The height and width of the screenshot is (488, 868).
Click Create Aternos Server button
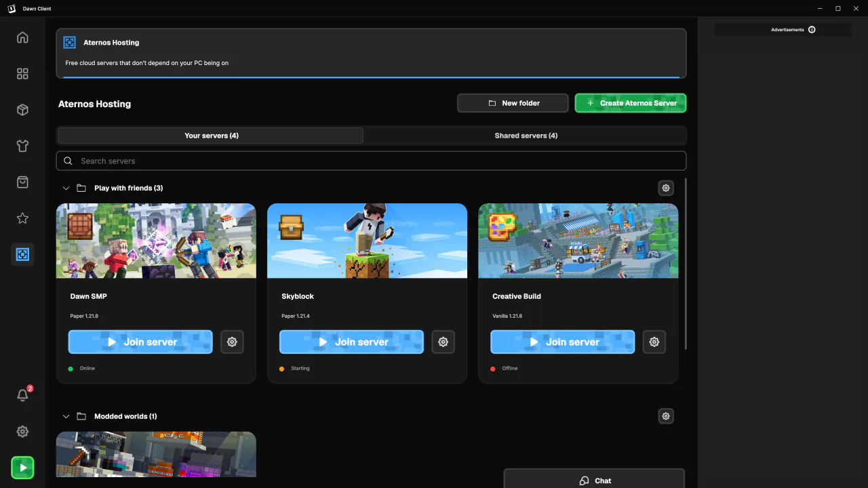[x=631, y=103]
